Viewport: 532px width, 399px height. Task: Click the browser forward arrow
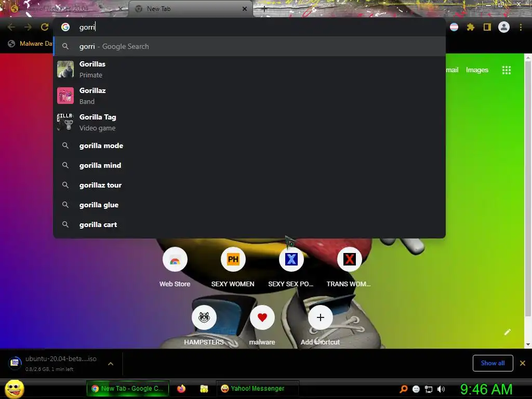[28, 27]
